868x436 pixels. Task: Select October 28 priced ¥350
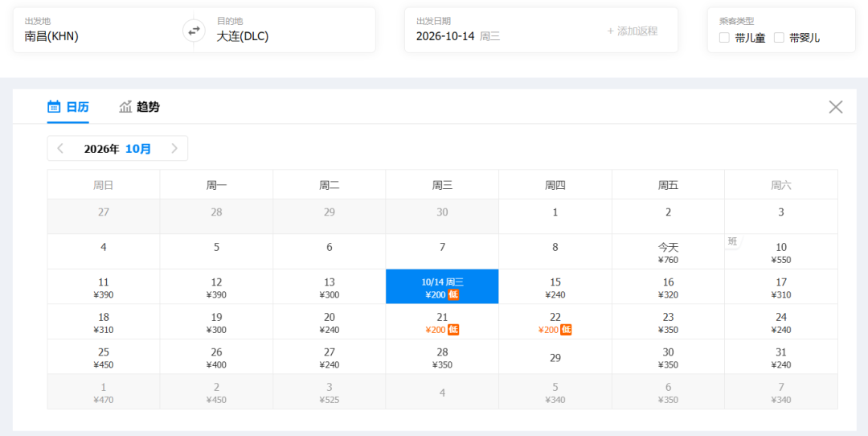[442, 357]
